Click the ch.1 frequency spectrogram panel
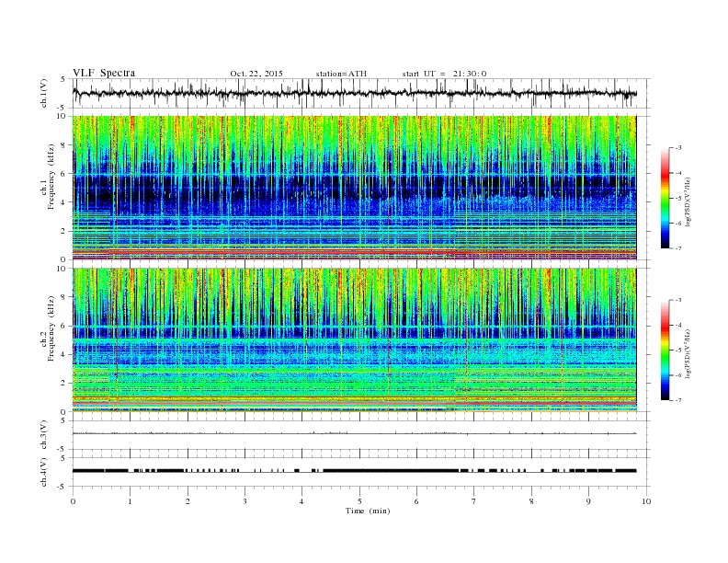Image resolution: width=728 pixels, height=563 pixels. [354, 188]
